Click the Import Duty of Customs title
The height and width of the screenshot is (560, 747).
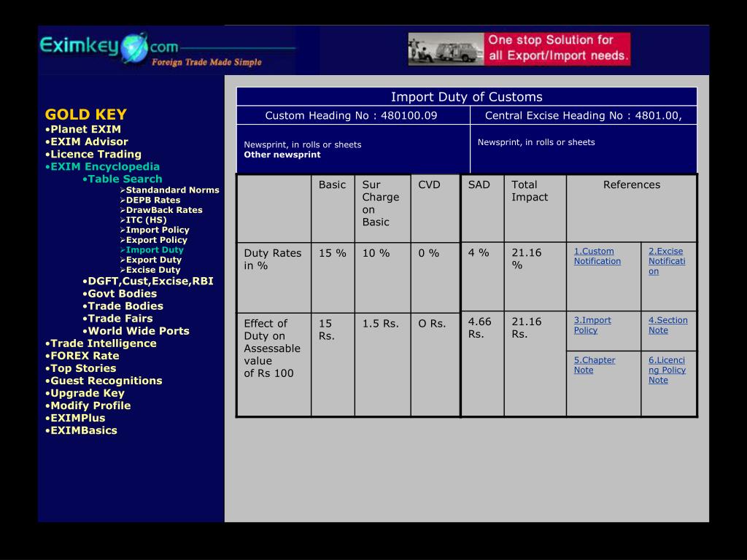(467, 97)
